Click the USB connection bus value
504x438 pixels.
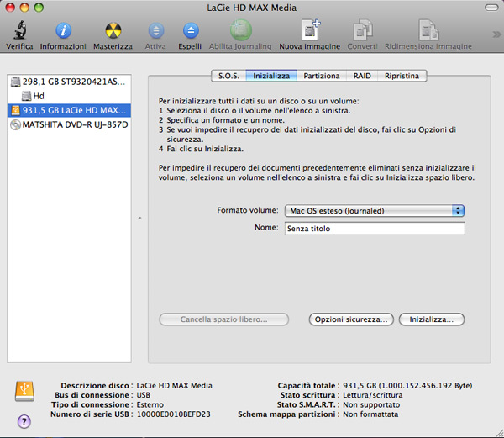144,395
